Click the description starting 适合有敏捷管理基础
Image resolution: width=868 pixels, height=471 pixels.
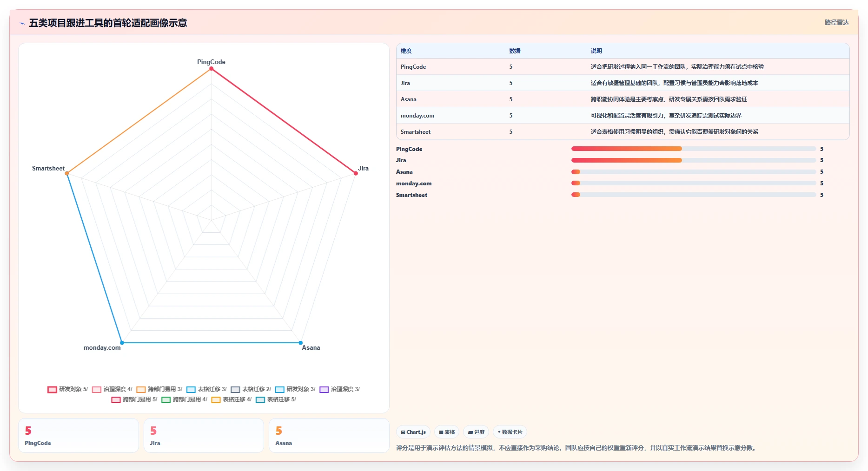click(675, 83)
